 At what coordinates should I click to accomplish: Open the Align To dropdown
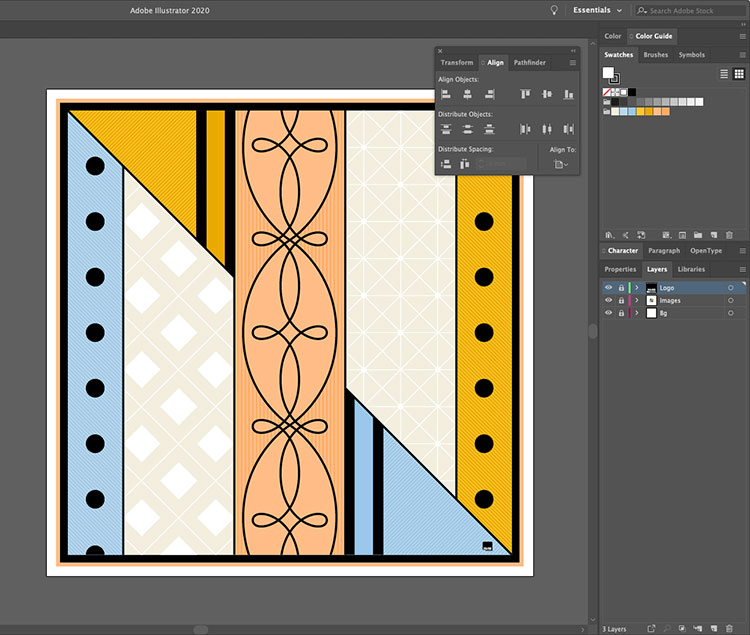561,164
